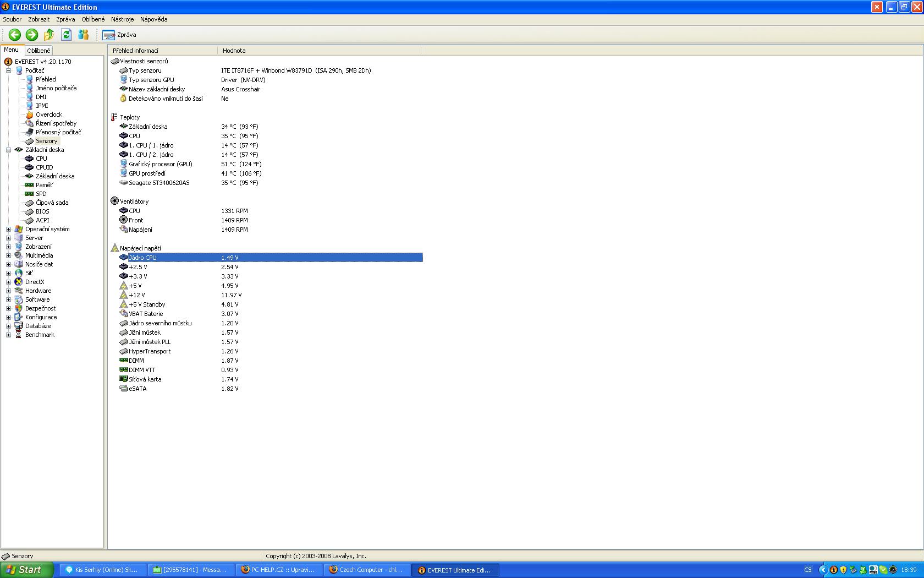This screenshot has width=924, height=578.
Task: Select the ACPI tree item
Action: click(42, 220)
